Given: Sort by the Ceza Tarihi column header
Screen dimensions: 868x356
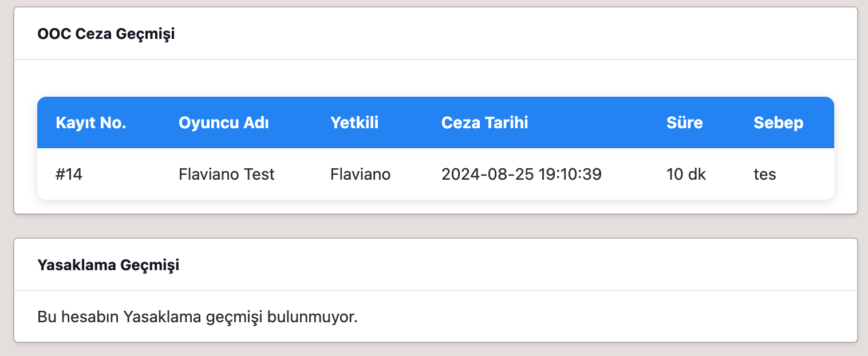Looking at the screenshot, I should pyautogui.click(x=484, y=122).
